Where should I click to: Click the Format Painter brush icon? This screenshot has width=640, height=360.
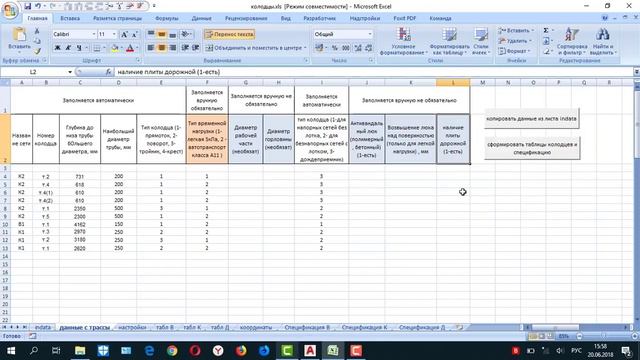[37, 51]
